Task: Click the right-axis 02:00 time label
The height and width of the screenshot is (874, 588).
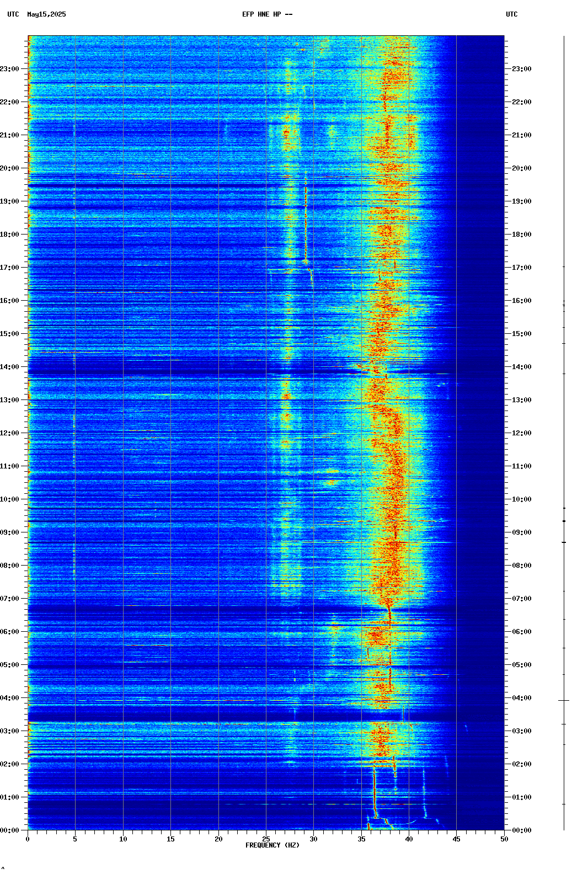Action: pos(522,764)
